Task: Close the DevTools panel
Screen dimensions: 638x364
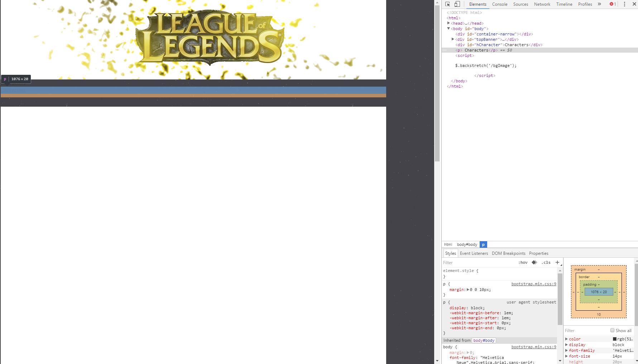Action: (634, 4)
